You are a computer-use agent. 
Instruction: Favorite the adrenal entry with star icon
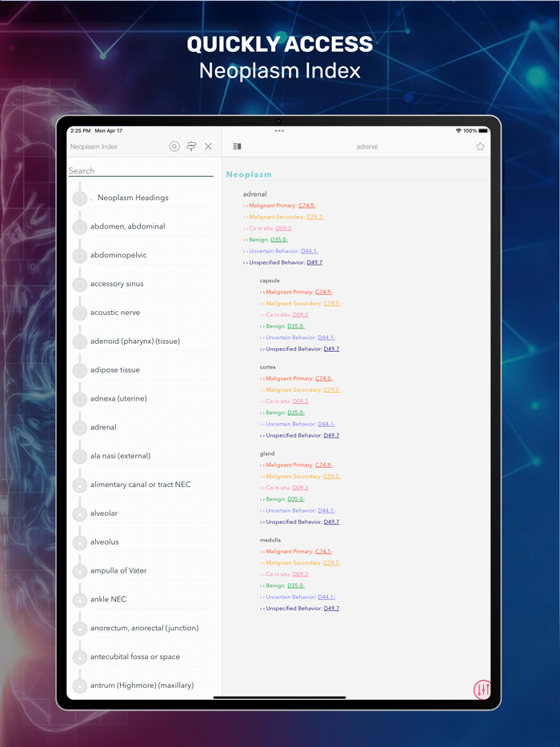pos(480,146)
